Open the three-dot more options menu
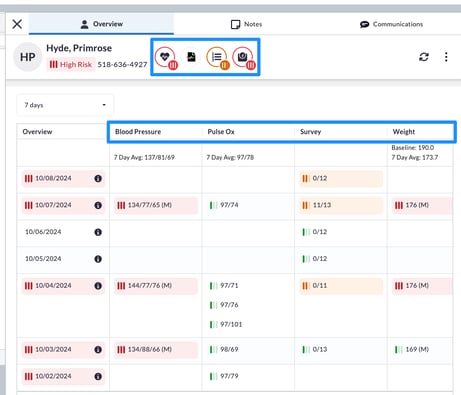Screen dimensions: 461x395 point(446,57)
